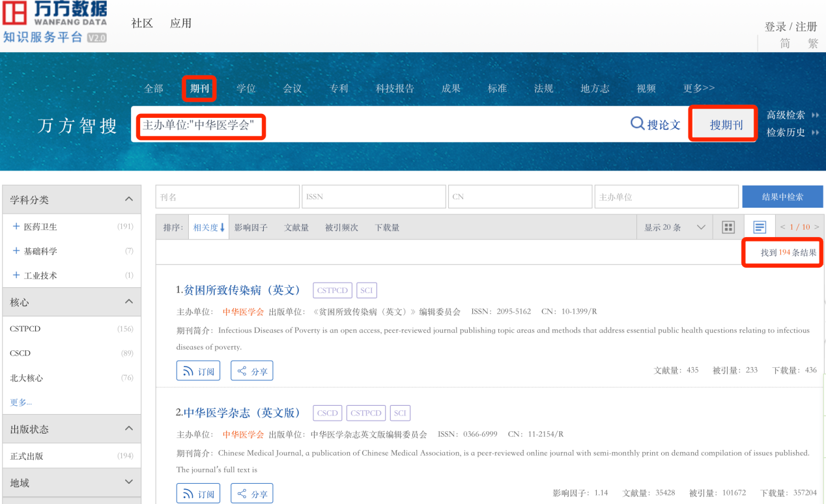This screenshot has height=504, width=826.
Task: Open the 应用 menu
Action: (180, 23)
